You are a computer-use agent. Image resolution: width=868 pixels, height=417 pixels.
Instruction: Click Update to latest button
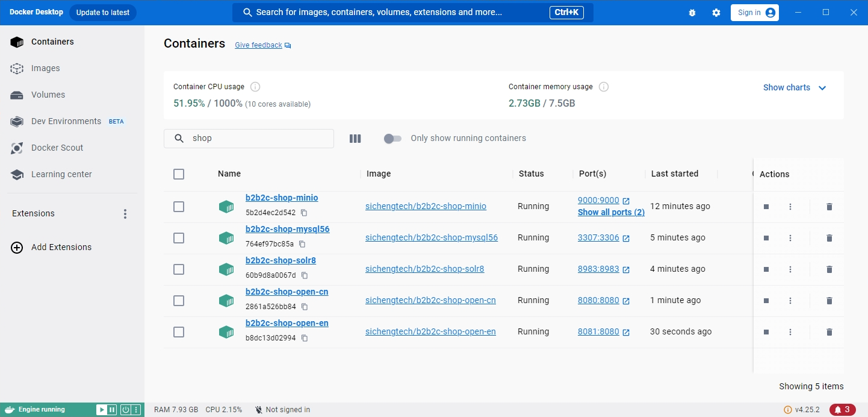point(103,13)
